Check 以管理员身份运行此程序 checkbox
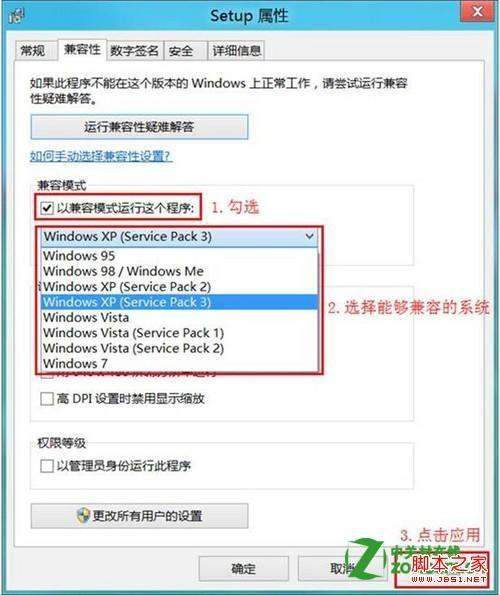The image size is (500, 595). click(x=47, y=466)
